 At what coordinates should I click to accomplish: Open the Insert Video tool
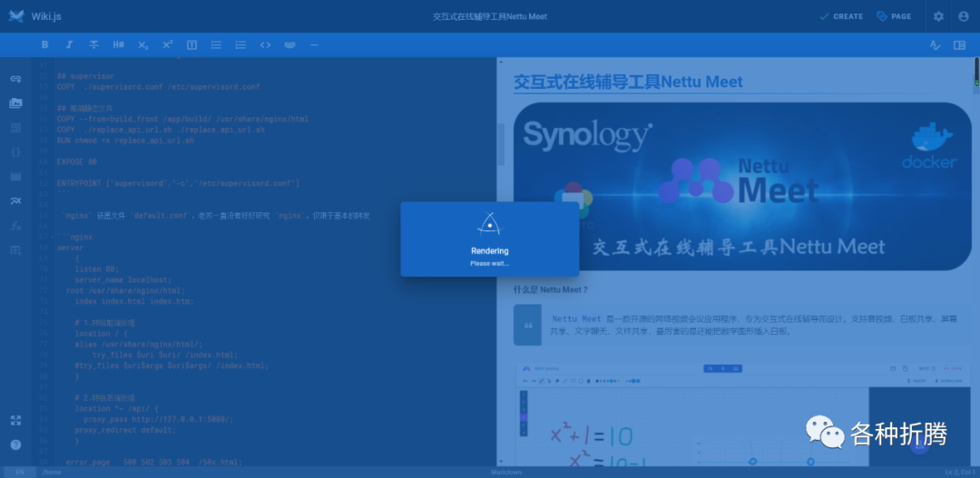15,176
